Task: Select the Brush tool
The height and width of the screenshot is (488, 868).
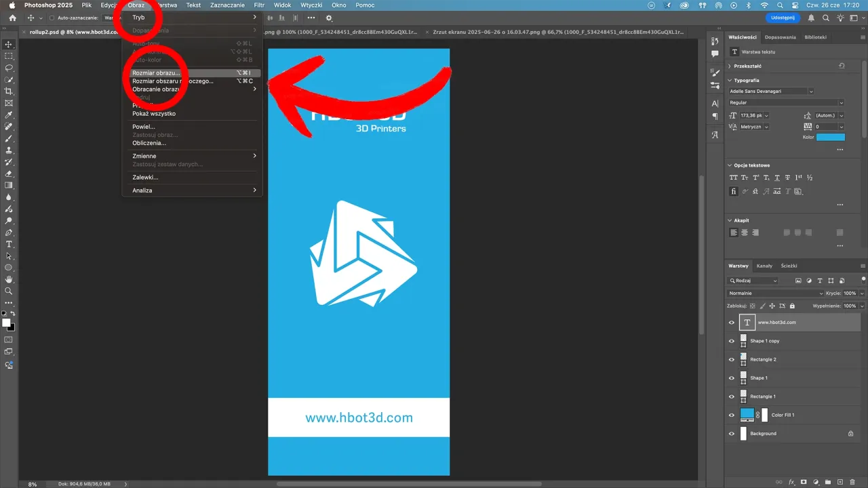Action: click(8, 140)
